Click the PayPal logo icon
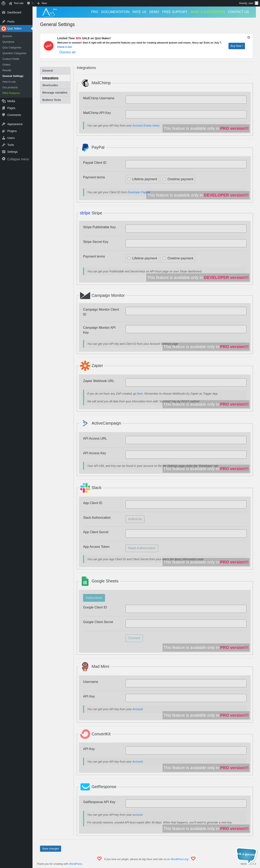Viewport: 260px width, 868px height. click(85, 147)
